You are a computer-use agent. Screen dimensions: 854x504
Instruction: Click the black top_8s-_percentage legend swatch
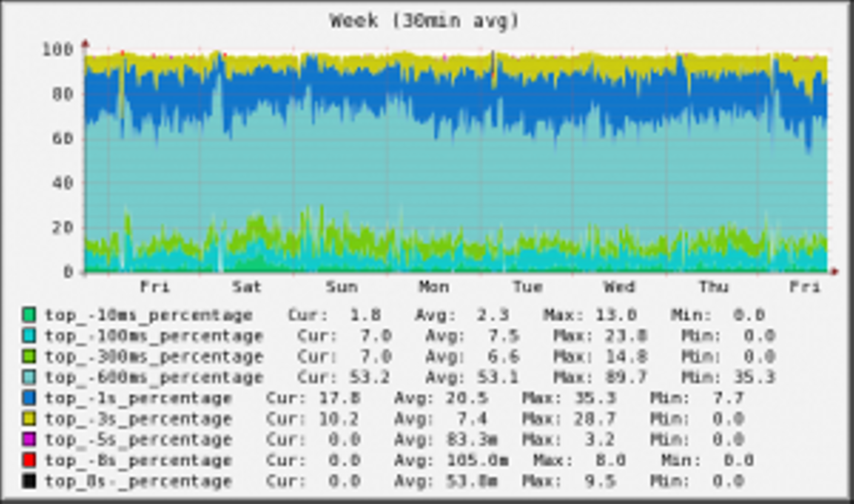pyautogui.click(x=28, y=481)
